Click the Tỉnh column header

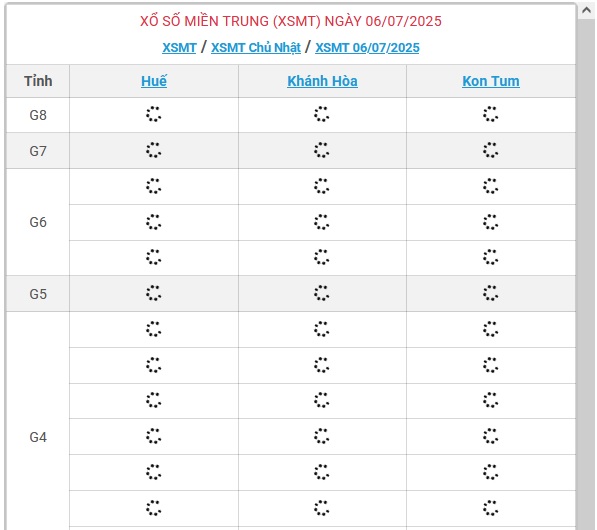click(38, 81)
